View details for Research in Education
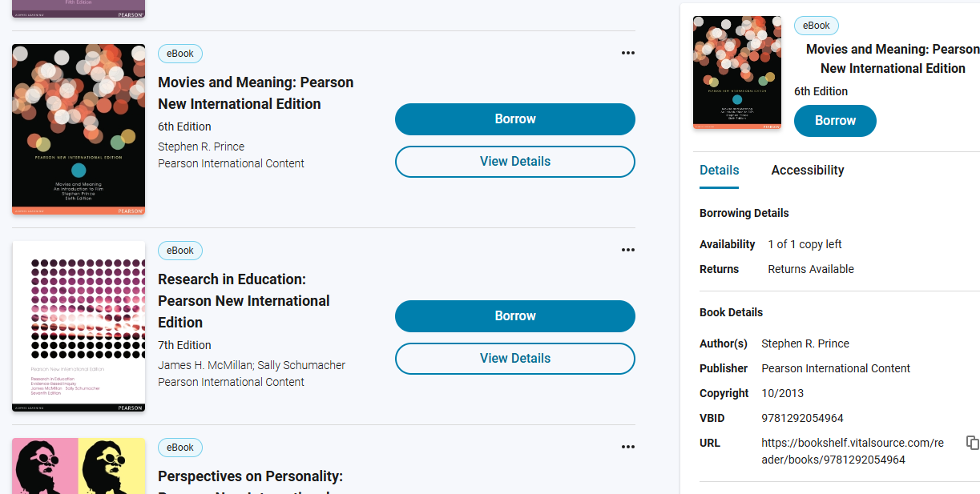Viewport: 980px width, 494px height. [x=514, y=358]
